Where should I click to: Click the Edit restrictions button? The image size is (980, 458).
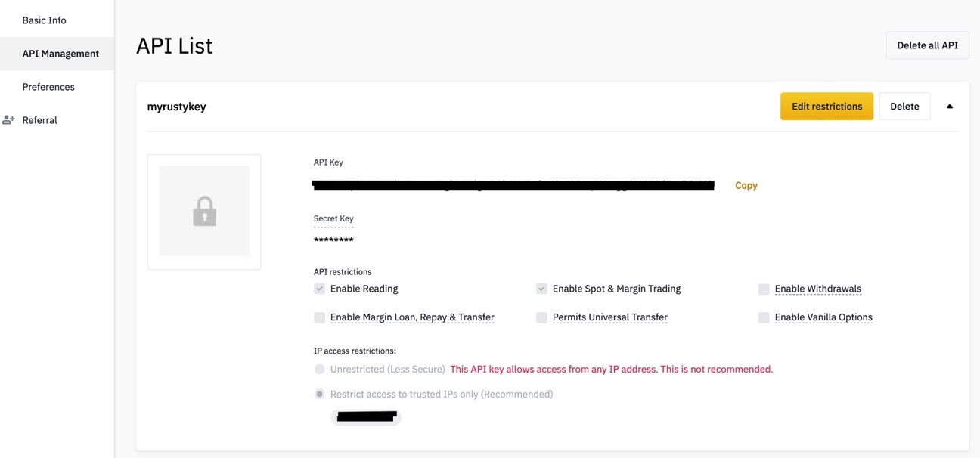pyautogui.click(x=826, y=107)
